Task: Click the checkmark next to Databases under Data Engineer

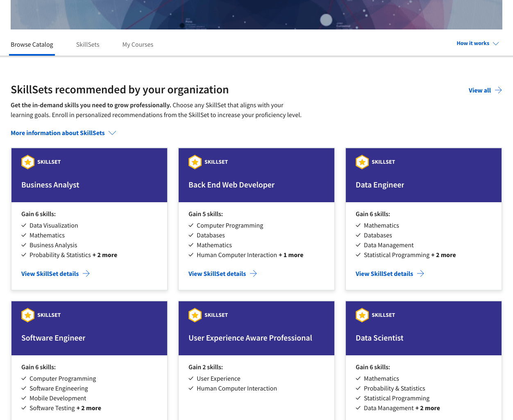Action: pos(357,235)
